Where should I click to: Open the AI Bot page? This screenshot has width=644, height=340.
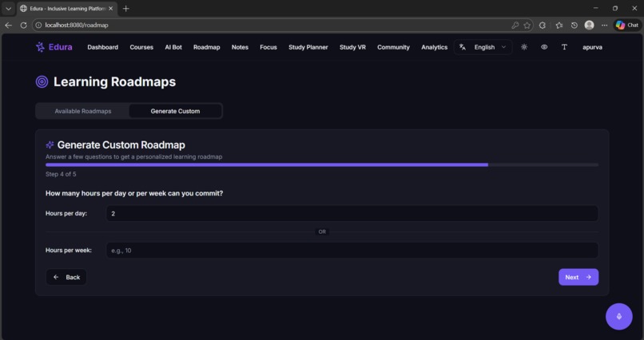point(173,47)
